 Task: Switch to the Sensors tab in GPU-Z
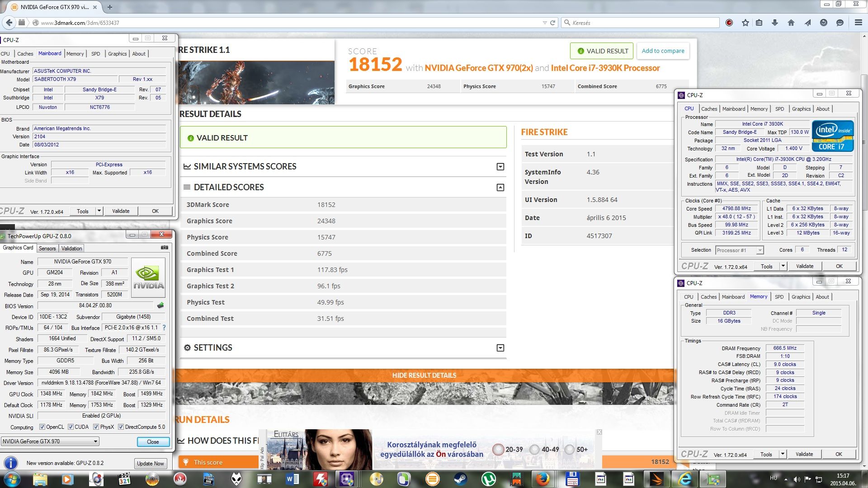[47, 249]
